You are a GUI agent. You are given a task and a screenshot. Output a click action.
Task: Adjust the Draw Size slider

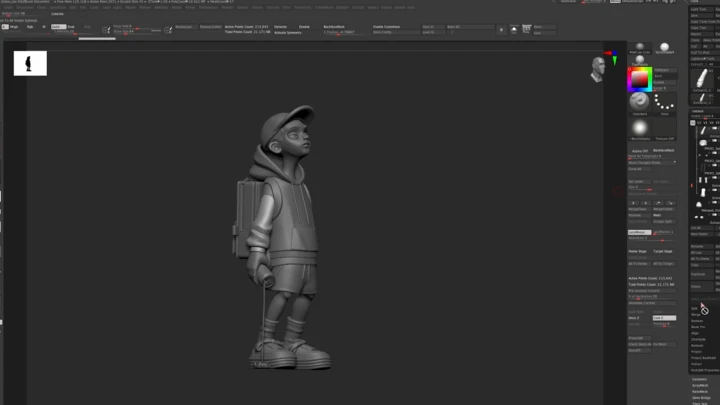point(137,31)
